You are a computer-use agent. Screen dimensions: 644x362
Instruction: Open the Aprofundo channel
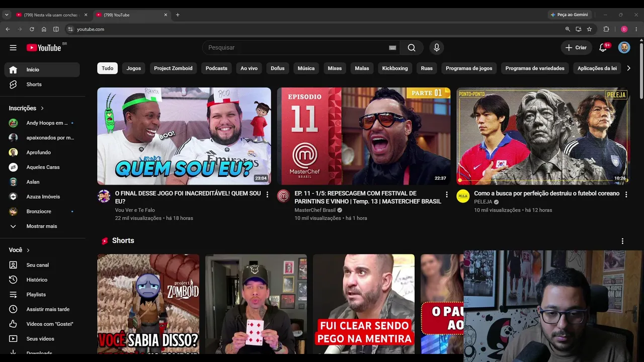tap(42, 152)
